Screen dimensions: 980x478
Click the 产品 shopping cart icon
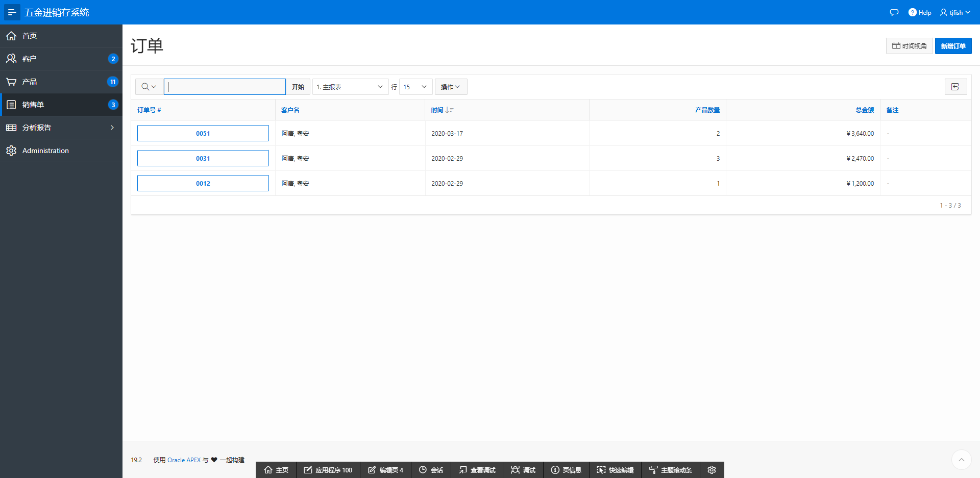coord(11,82)
